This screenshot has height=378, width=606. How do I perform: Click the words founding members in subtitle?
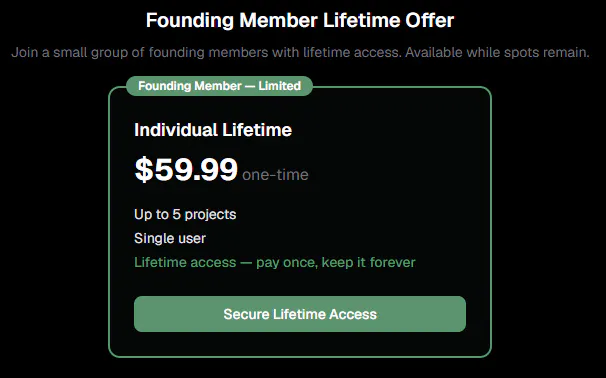tap(208, 52)
